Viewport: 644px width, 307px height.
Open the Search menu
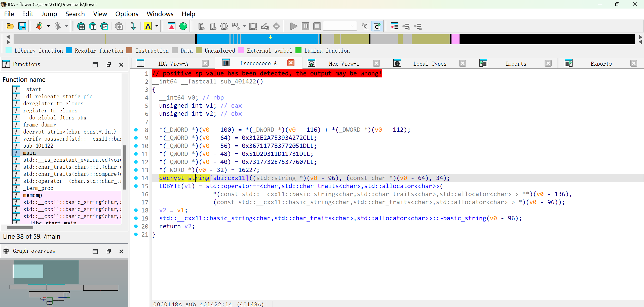pos(75,14)
